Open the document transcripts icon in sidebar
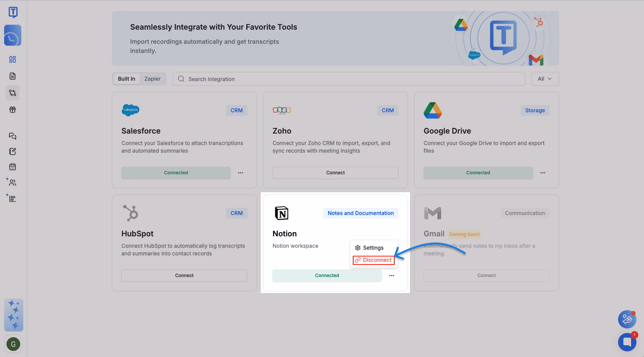 [13, 76]
